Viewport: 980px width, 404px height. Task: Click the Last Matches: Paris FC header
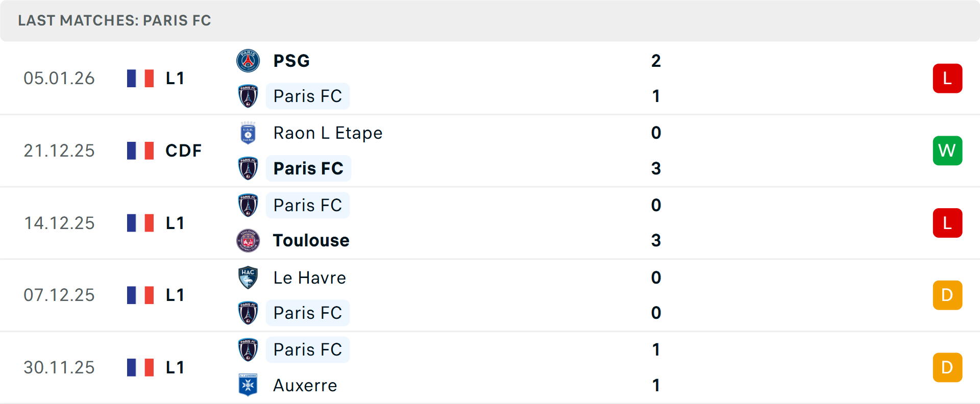pyautogui.click(x=114, y=20)
